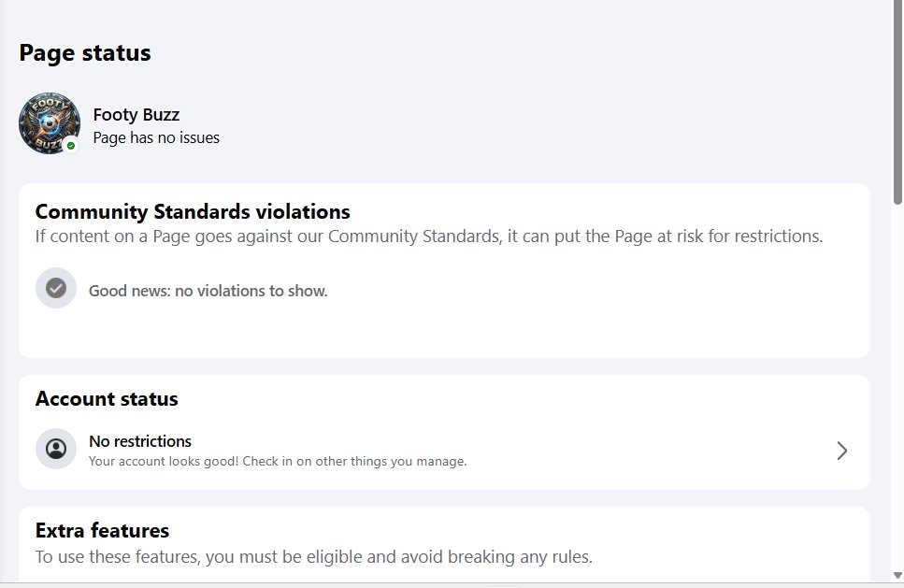
Task: Click the Community Standards violations heading
Action: (x=193, y=211)
